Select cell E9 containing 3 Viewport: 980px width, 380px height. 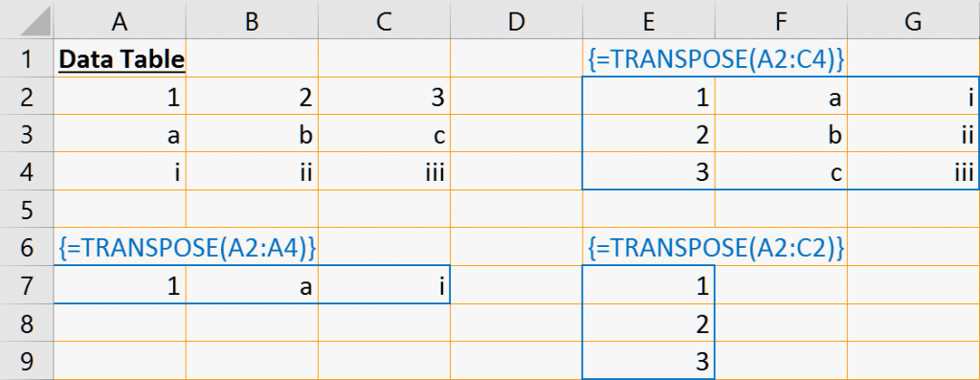649,361
